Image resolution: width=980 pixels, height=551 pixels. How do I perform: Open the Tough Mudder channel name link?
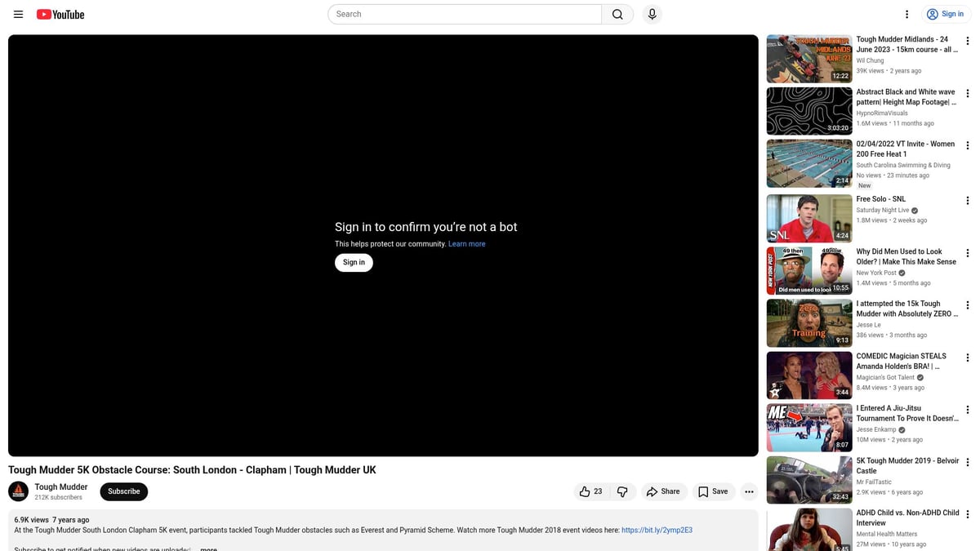click(61, 487)
